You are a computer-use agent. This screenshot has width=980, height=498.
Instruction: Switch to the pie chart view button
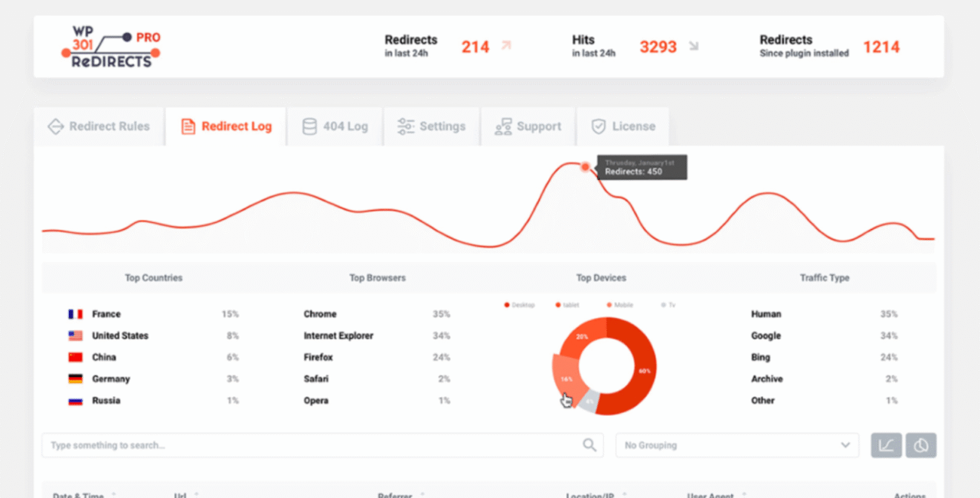tap(921, 445)
